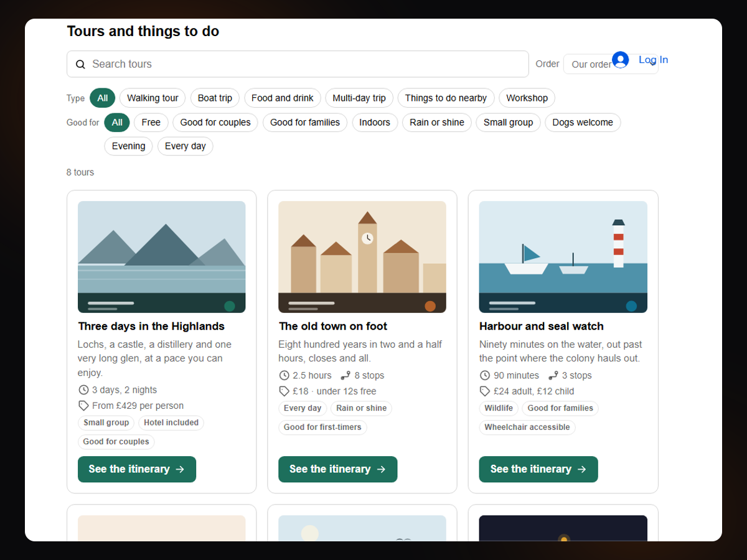
Task: Click the price tag icon beside £24 adult
Action: click(485, 391)
